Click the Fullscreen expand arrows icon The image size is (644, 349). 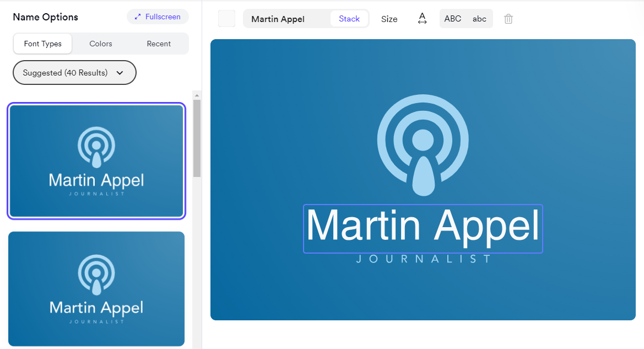click(138, 17)
